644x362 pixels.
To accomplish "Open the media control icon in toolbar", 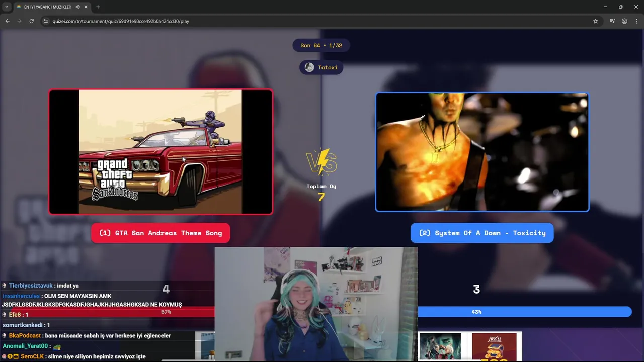I will [x=612, y=21].
